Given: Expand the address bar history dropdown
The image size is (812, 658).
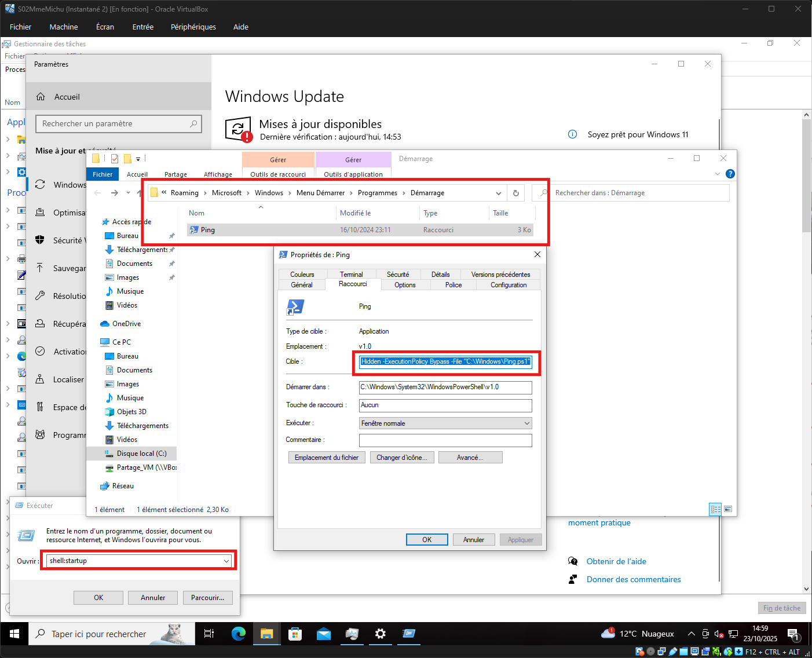Looking at the screenshot, I should (498, 193).
